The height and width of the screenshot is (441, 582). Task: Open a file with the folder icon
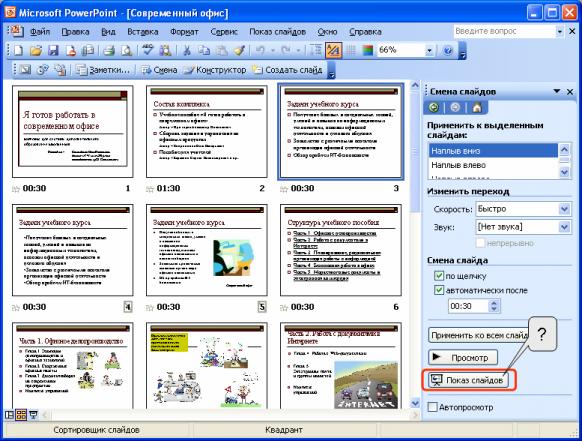tap(36, 50)
